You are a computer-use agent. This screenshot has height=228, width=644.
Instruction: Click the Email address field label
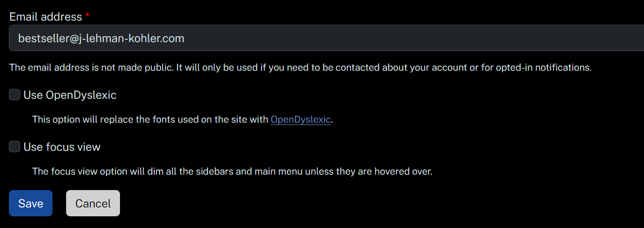point(45,17)
